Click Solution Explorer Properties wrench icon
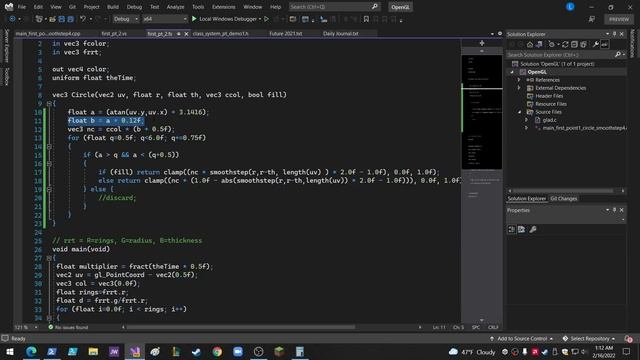This screenshot has width=640, height=360. 596,44
